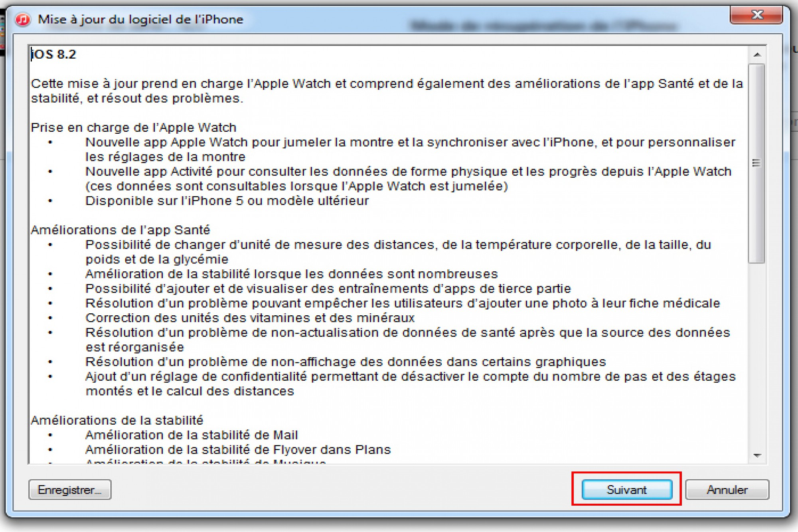The height and width of the screenshot is (532, 798).
Task: Click the Améliorations de la stabilité heading
Action: (x=117, y=420)
